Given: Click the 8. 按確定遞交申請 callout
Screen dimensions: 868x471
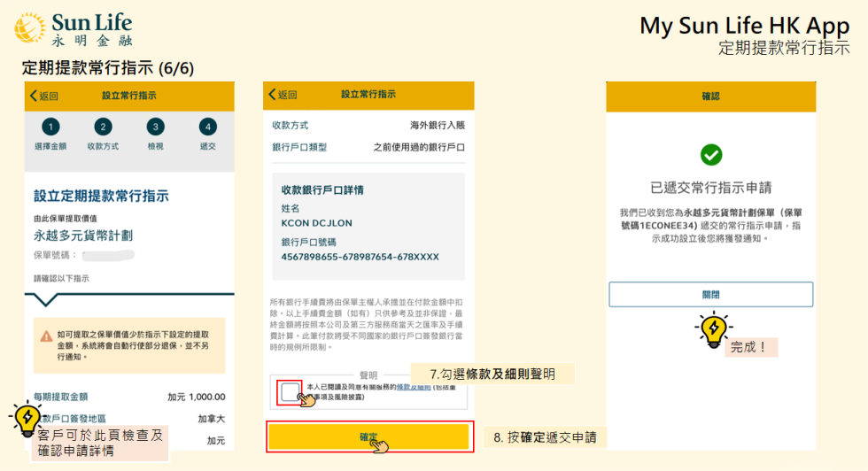Looking at the screenshot, I should click(x=544, y=437).
